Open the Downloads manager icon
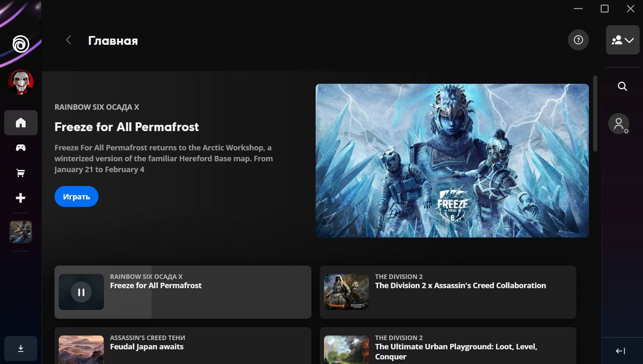 point(21,348)
